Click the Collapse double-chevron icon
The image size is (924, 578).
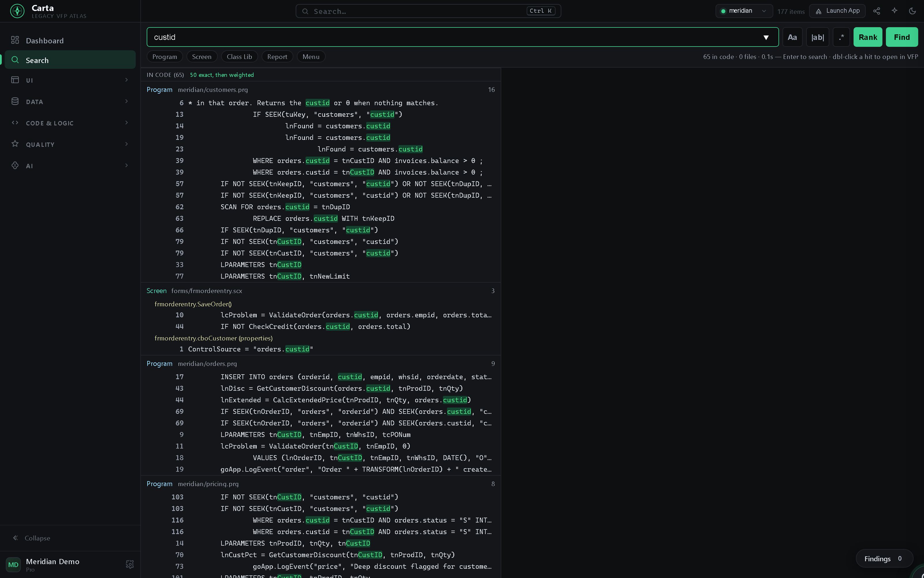point(15,538)
